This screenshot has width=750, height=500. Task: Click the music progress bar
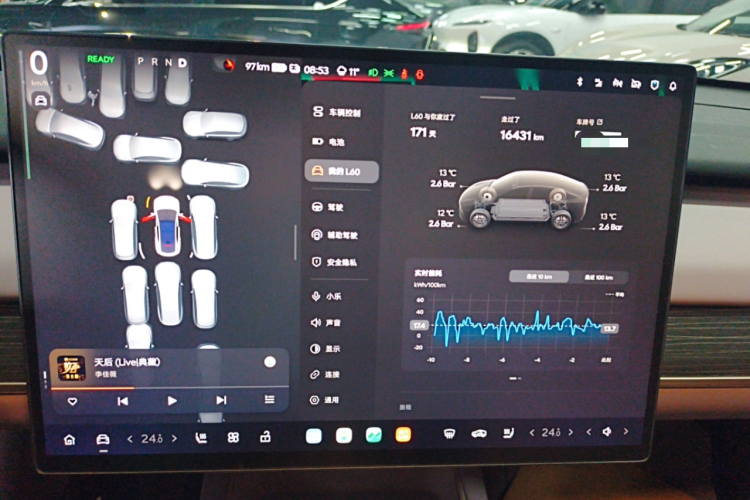coord(170,387)
